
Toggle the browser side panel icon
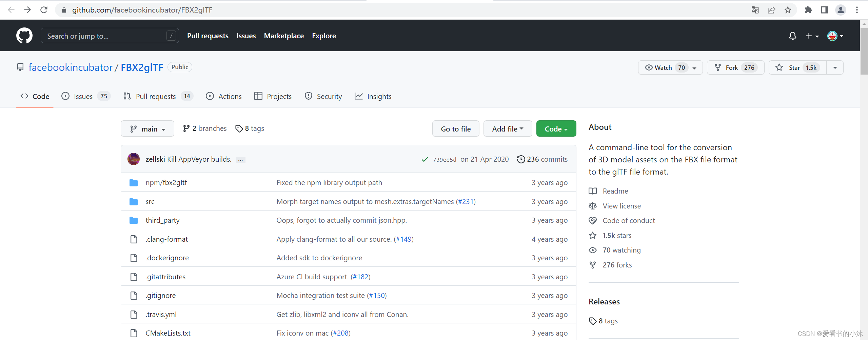point(824,10)
